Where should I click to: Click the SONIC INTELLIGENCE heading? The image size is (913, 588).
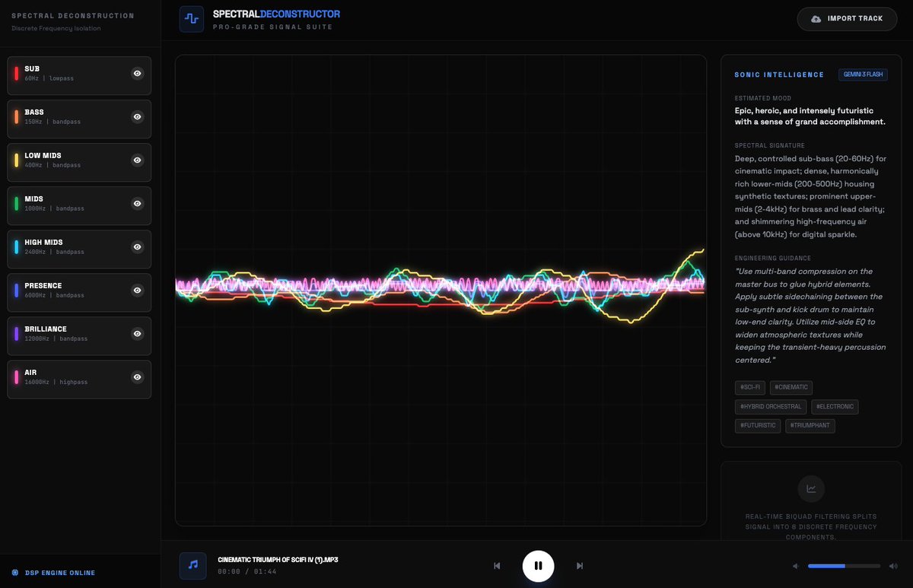[779, 75]
